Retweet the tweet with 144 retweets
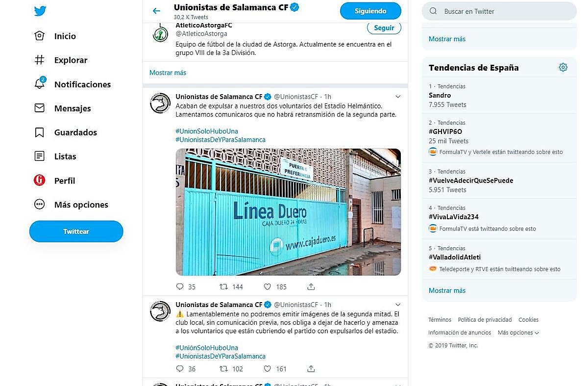The height and width of the screenshot is (386, 588). click(x=223, y=287)
